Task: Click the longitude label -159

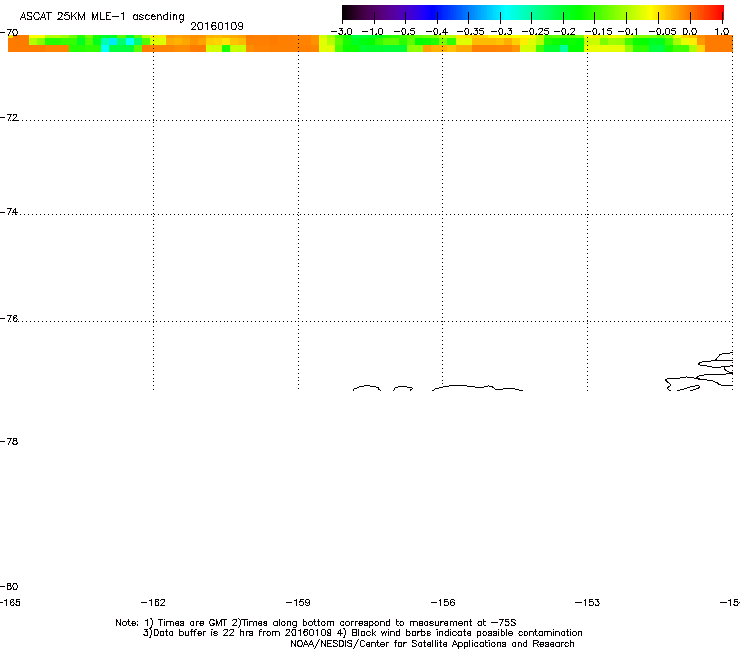Action: (x=298, y=602)
